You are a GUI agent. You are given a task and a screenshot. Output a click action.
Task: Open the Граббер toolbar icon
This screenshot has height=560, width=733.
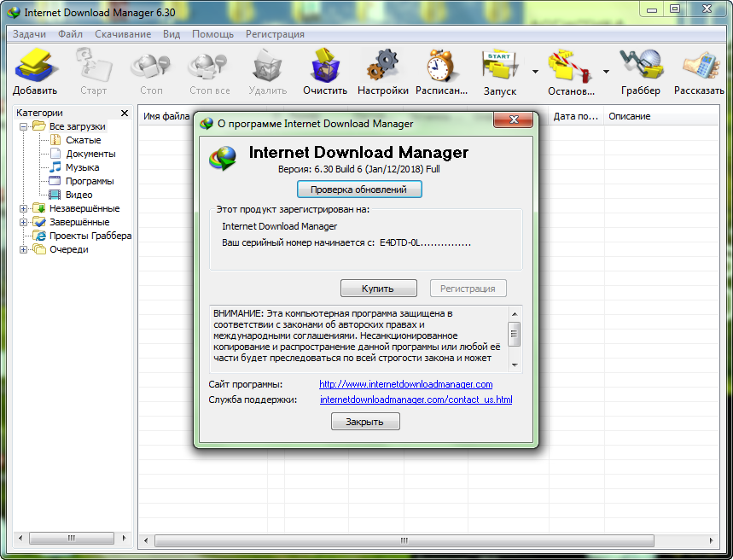point(641,65)
